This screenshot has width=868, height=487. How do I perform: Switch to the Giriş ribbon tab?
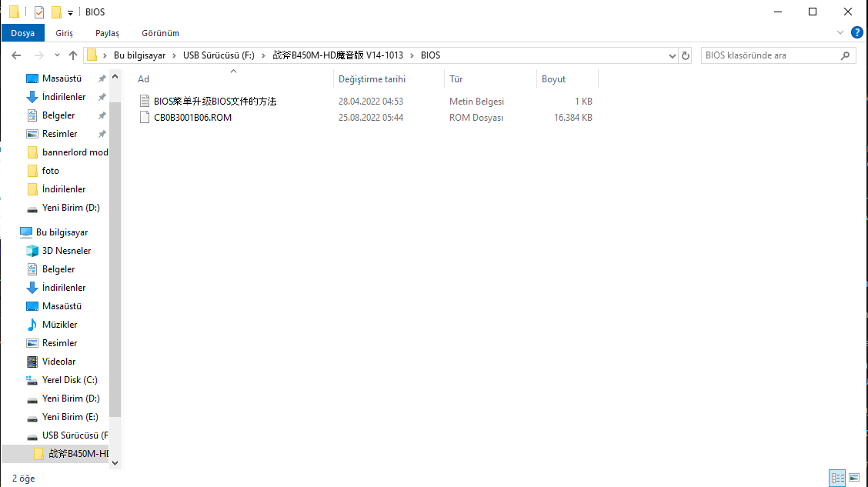[64, 33]
